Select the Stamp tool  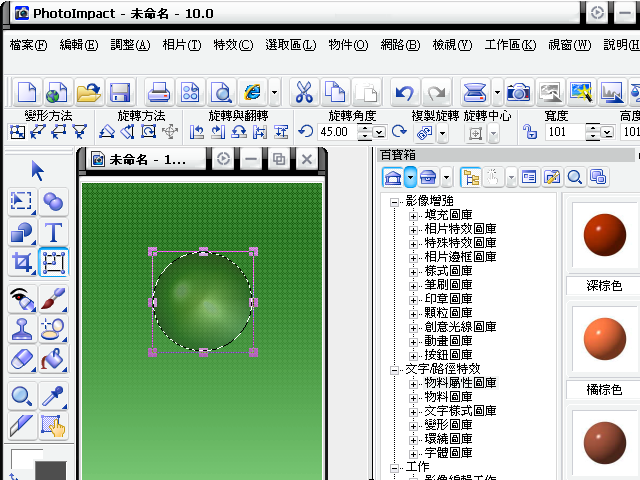(x=22, y=329)
